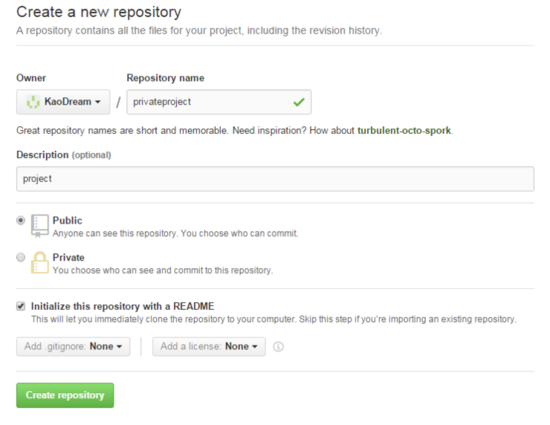550x425 pixels.
Task: Click the green checkmark in repository name
Action: 299,102
